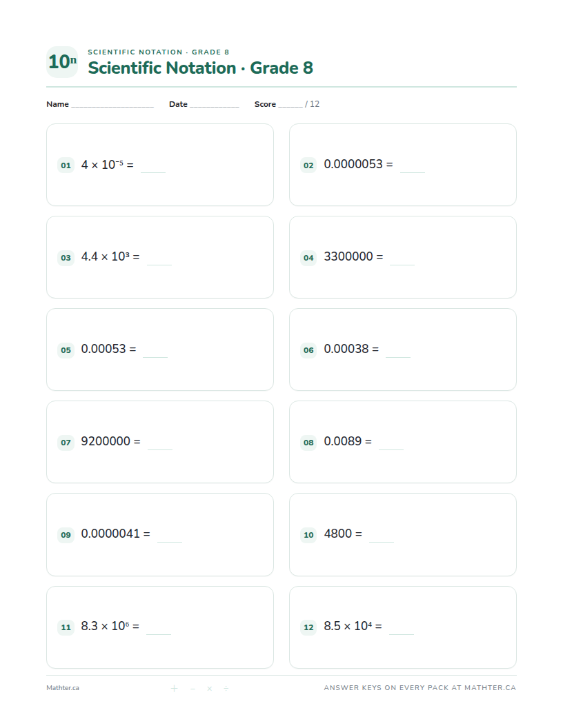Click the expression '0.00038 ='
The height and width of the screenshot is (728, 563).
pos(351,349)
